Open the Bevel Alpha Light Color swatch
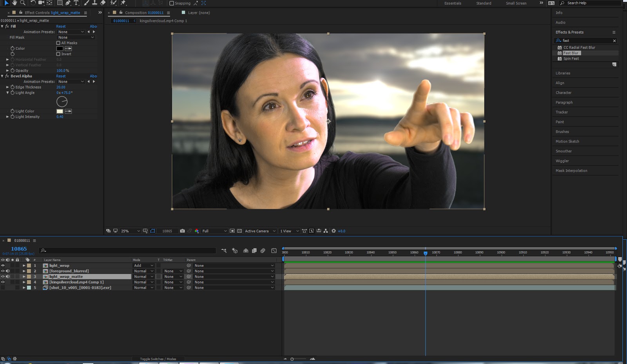Screen dimensions: 627x364 tap(60, 111)
